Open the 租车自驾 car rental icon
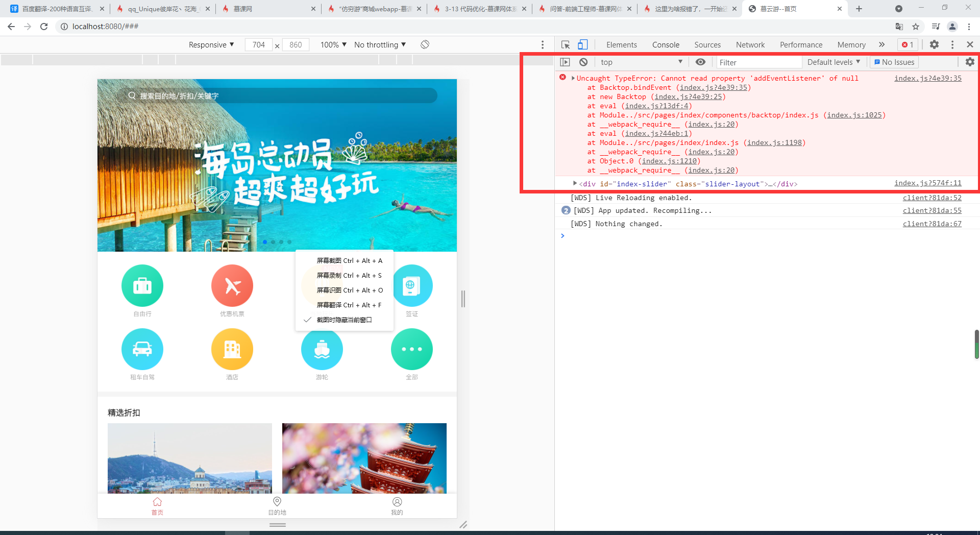980x535 pixels. pyautogui.click(x=142, y=349)
